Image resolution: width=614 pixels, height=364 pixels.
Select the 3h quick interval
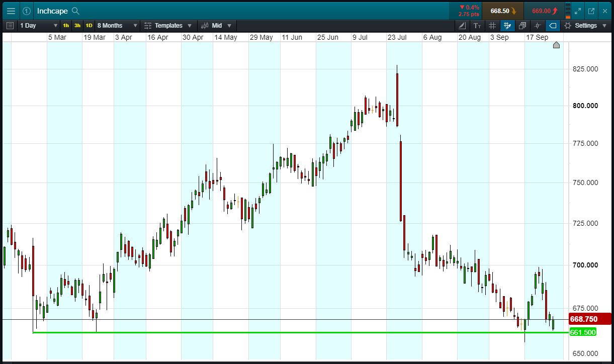[77, 26]
